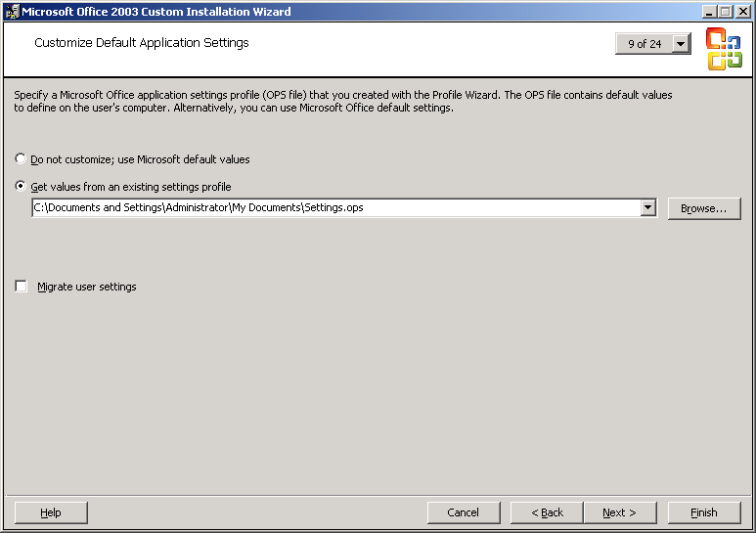Click the 'Customize Default Application Settings' heading

(142, 43)
